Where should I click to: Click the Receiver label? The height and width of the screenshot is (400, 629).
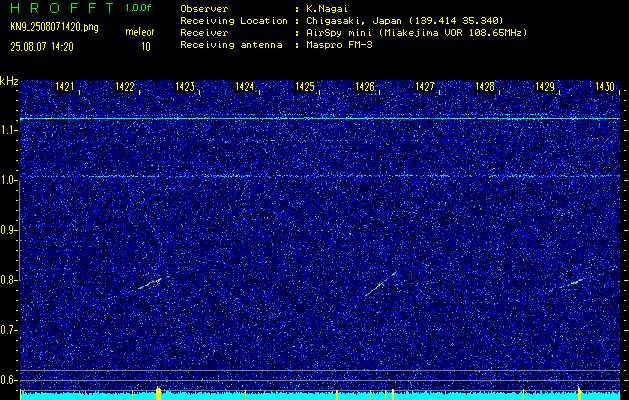[x=204, y=33]
